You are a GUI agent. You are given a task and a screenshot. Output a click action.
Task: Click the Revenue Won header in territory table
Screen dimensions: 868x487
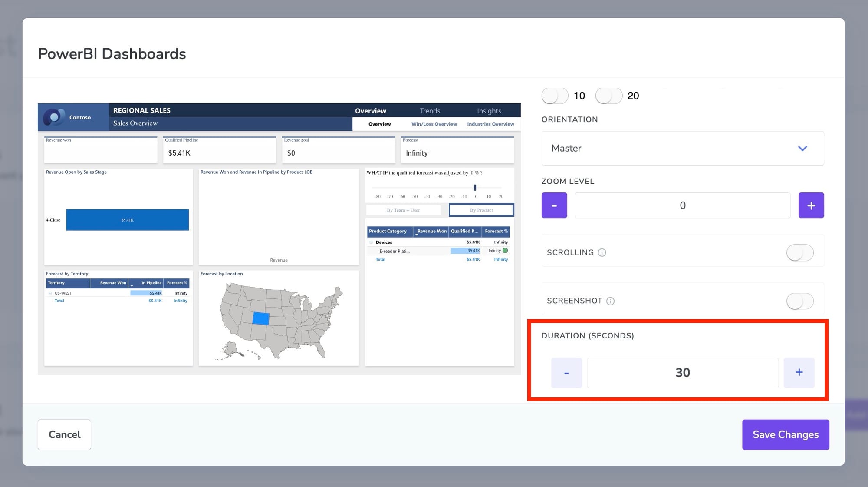tap(109, 283)
